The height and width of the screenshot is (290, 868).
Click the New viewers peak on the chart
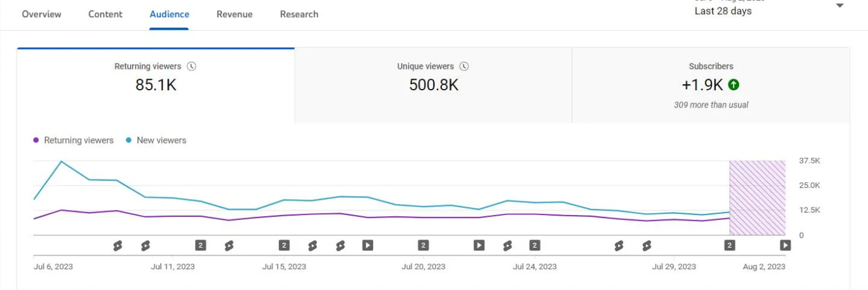click(61, 162)
